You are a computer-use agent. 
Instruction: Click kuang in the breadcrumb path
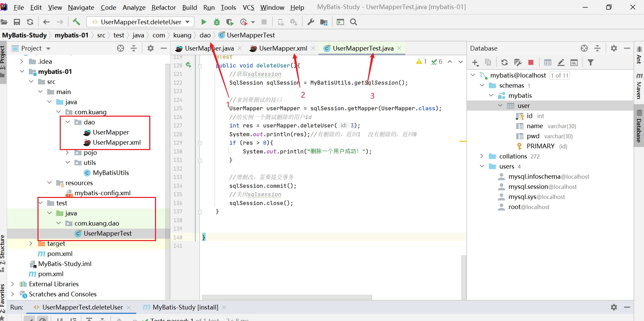click(182, 35)
